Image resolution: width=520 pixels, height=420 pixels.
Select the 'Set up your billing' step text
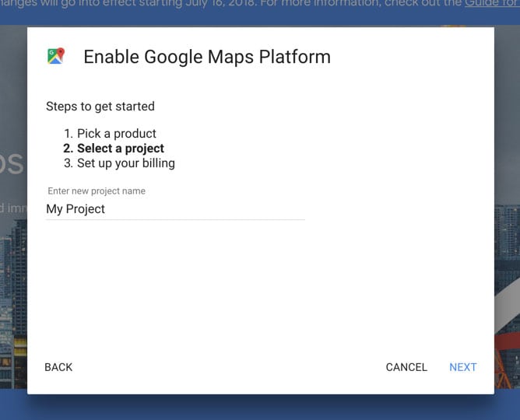point(126,163)
